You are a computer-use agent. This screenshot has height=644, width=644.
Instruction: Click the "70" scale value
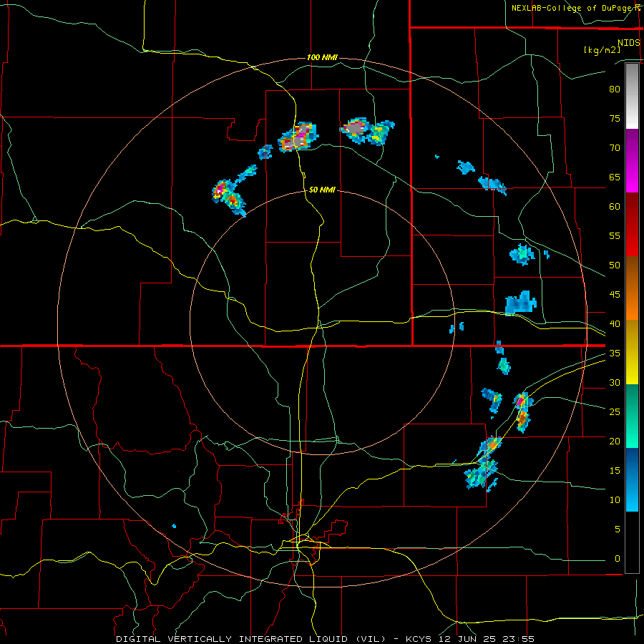[615, 148]
